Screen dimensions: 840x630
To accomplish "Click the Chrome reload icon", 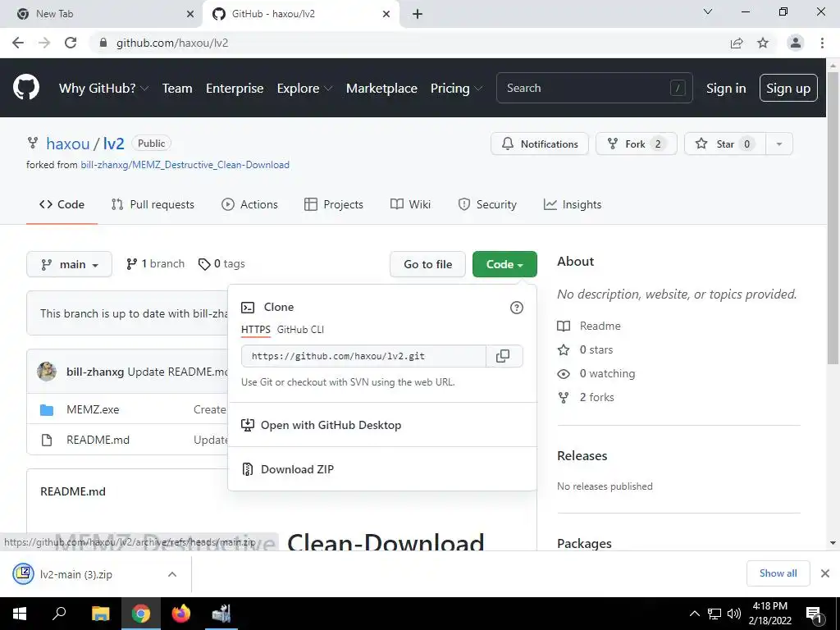I will coord(71,43).
